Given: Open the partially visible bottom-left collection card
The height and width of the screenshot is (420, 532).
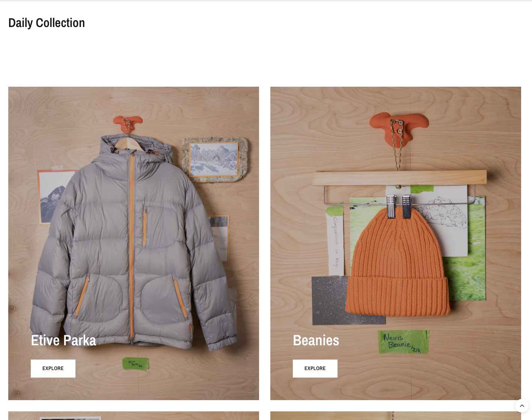Looking at the screenshot, I should click(134, 415).
